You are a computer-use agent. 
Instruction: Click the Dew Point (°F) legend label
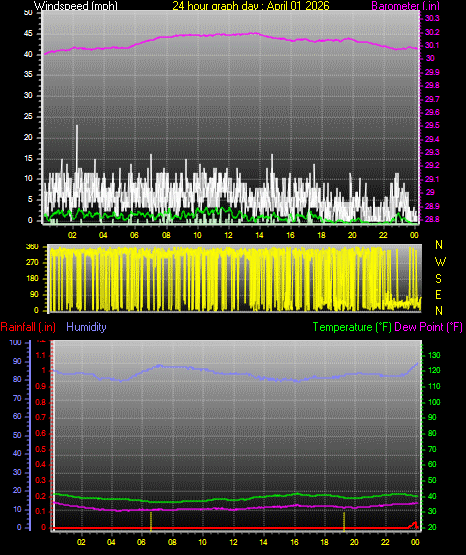(x=428, y=327)
